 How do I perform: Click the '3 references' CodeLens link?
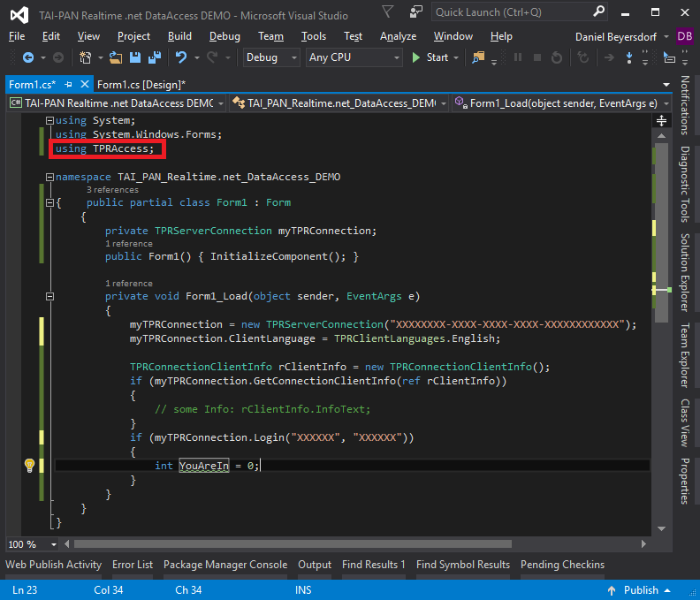coord(112,190)
